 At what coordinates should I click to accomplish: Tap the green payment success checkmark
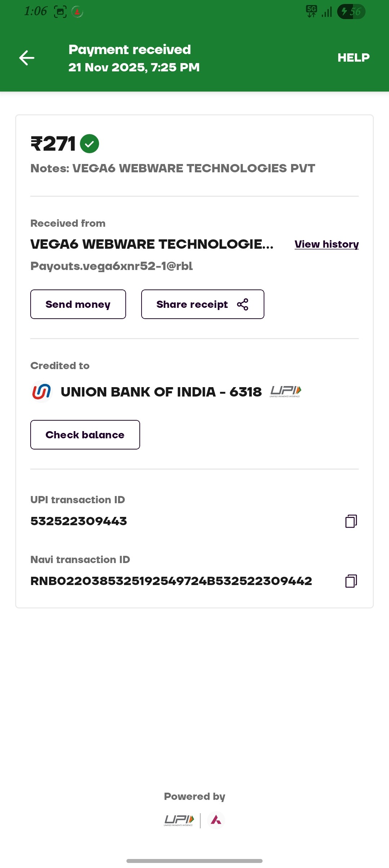pos(89,144)
